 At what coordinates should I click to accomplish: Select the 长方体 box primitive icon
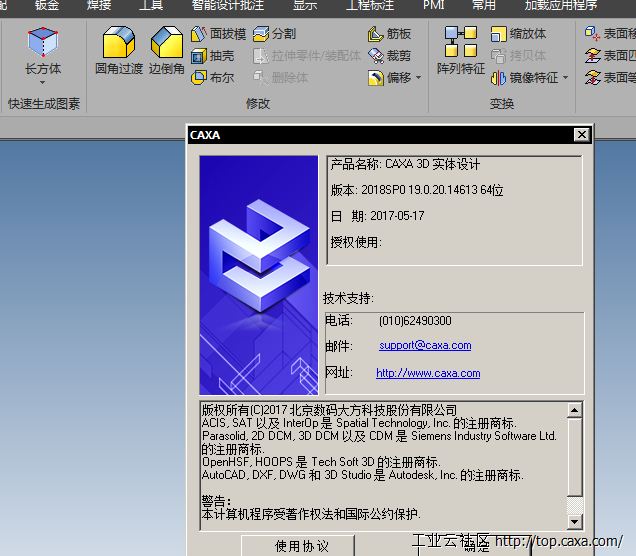click(x=43, y=42)
